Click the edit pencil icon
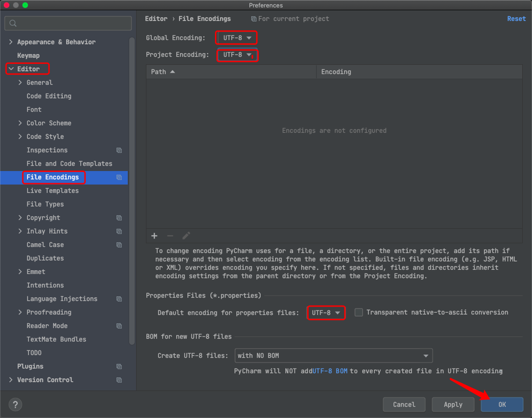The width and height of the screenshot is (532, 418). coord(186,236)
